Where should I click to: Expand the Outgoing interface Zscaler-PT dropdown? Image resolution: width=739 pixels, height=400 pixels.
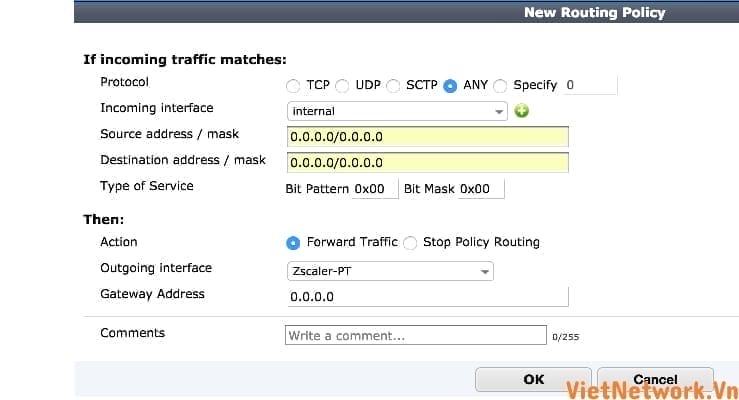tap(389, 270)
